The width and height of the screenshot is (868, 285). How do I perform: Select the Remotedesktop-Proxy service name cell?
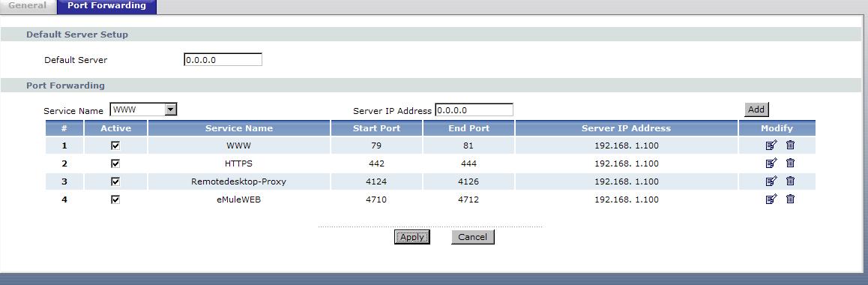point(238,181)
